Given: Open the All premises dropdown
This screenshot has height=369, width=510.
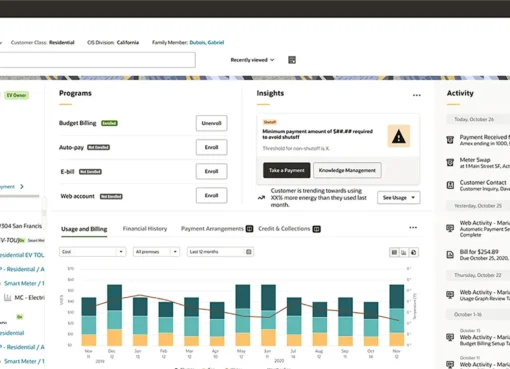Looking at the screenshot, I should pyautogui.click(x=156, y=252).
